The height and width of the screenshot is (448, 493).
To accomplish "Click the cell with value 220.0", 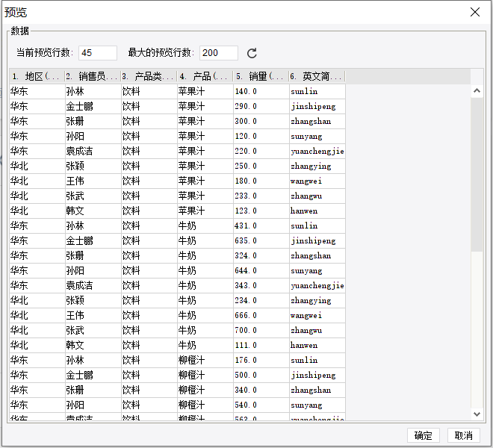I will click(x=261, y=152).
